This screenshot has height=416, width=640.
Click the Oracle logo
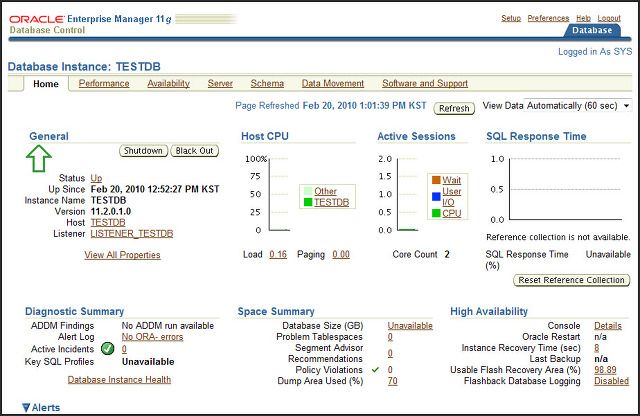pos(37,19)
